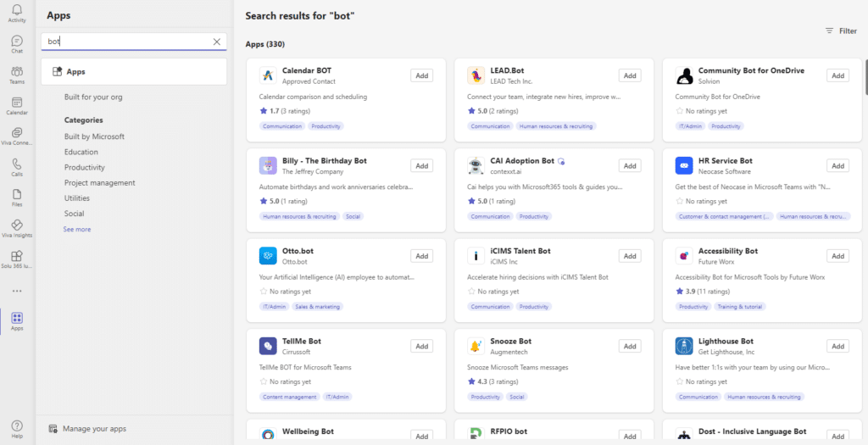
Task: Click the Help icon
Action: point(17,428)
